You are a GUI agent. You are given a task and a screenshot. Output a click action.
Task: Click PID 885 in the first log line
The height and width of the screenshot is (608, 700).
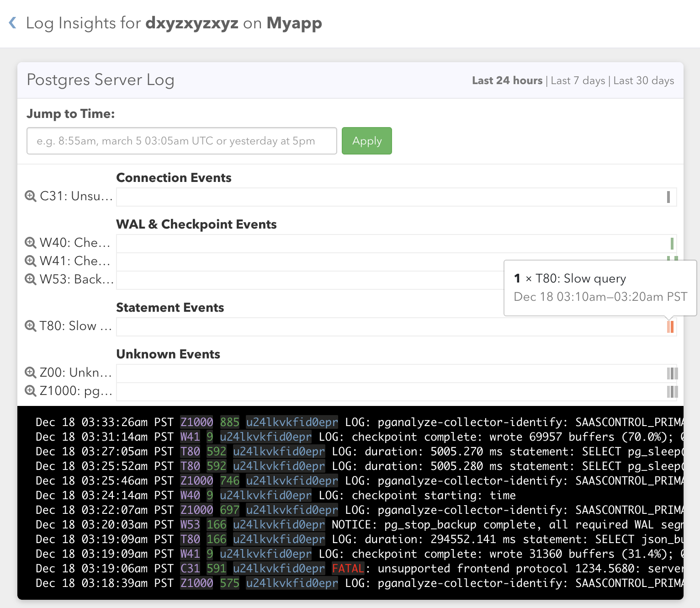coord(230,422)
